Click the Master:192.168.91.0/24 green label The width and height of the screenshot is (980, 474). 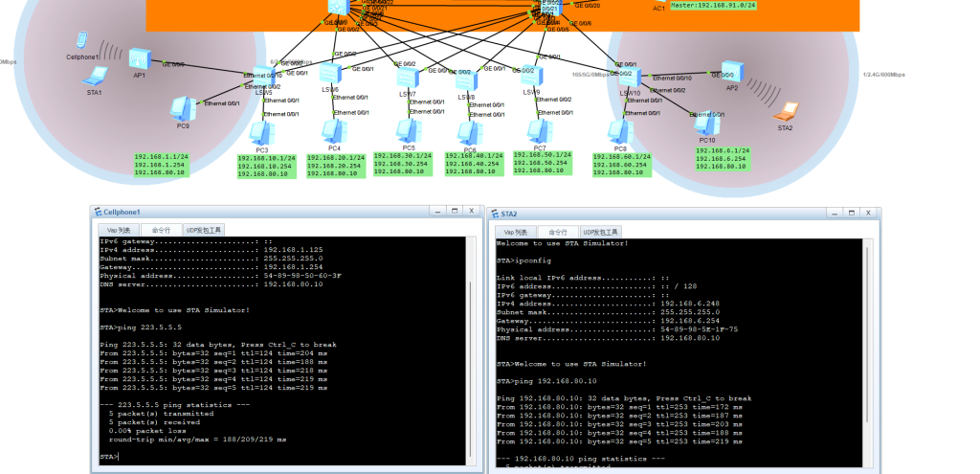pyautogui.click(x=713, y=5)
